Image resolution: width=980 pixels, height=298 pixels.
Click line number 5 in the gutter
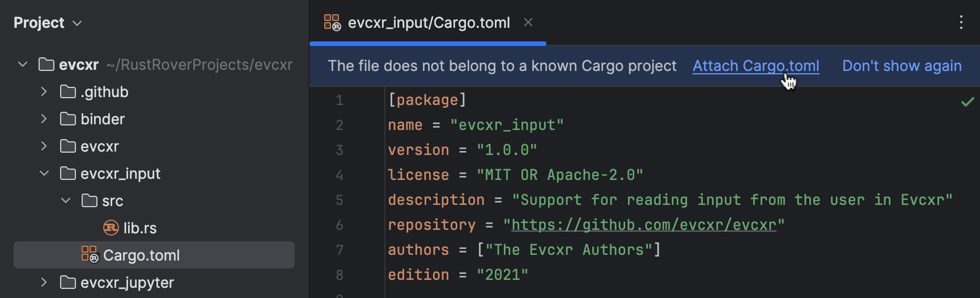click(x=340, y=200)
